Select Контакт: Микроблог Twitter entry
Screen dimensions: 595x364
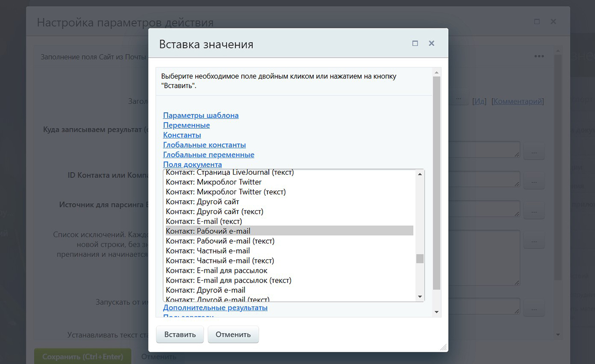pos(214,182)
